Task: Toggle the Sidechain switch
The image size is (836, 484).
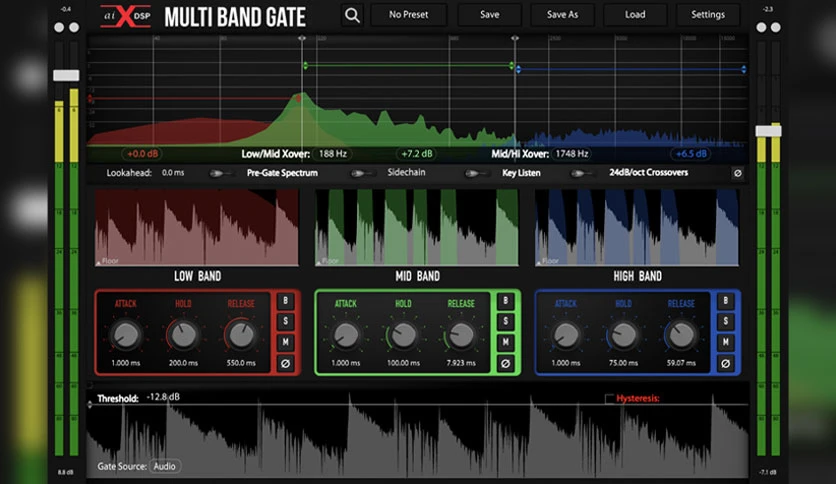Action: pyautogui.click(x=361, y=173)
